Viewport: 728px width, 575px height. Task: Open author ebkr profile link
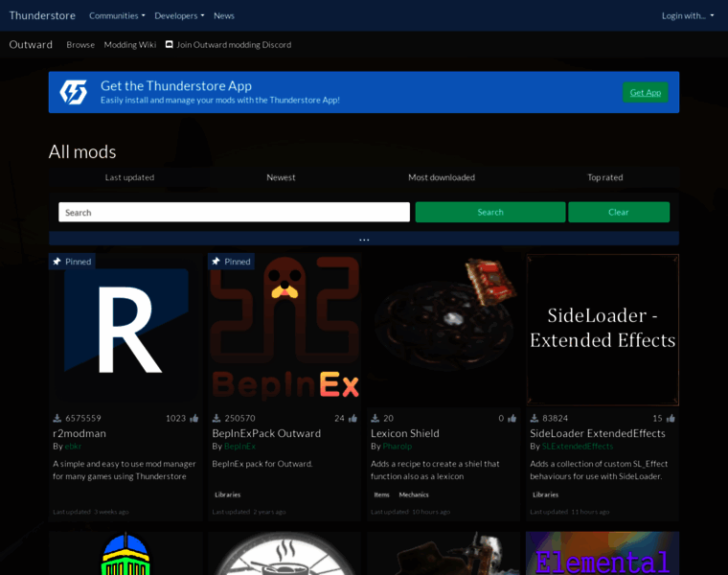(x=73, y=447)
